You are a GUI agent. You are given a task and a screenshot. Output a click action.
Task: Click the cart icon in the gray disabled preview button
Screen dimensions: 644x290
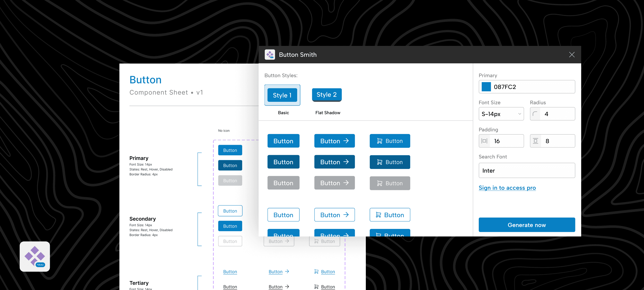pos(379,183)
